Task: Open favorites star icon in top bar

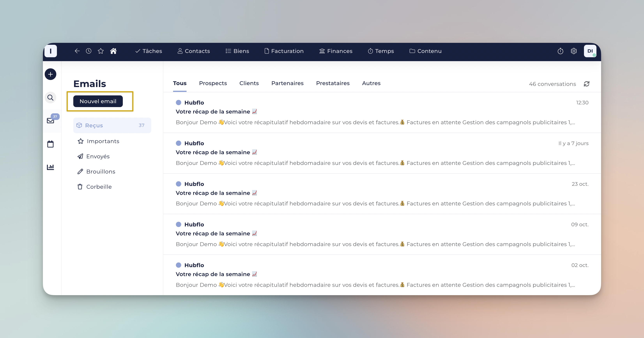Action: point(101,51)
